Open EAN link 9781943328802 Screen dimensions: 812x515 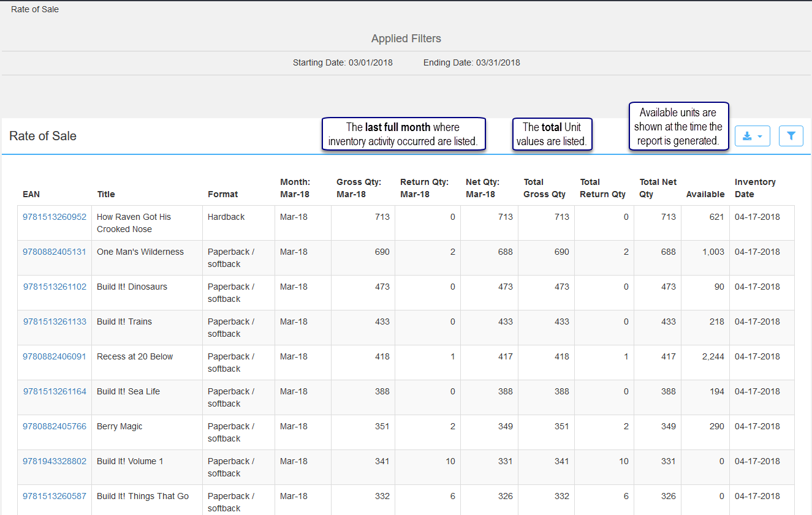[55, 461]
